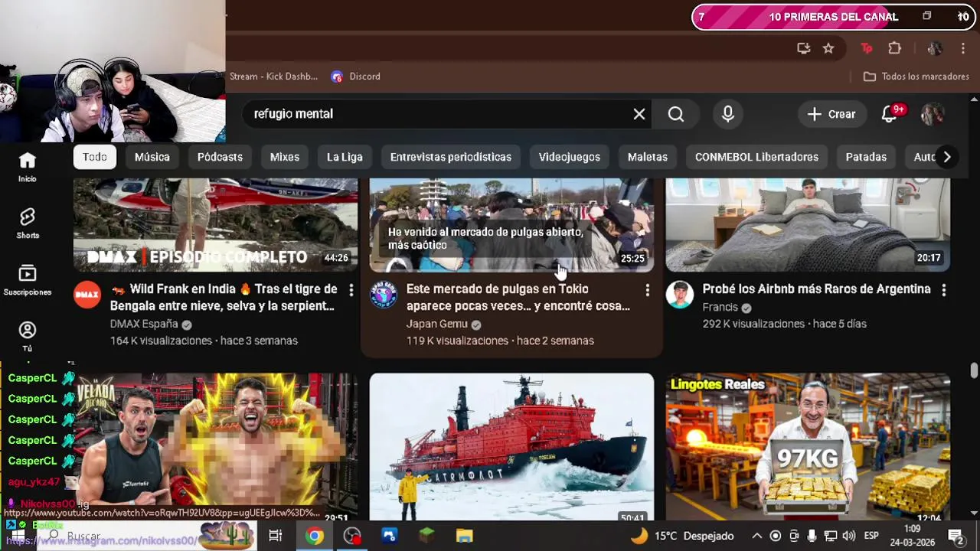980x551 pixels.
Task: Click the ESP input language indicator
Action: coord(871,536)
